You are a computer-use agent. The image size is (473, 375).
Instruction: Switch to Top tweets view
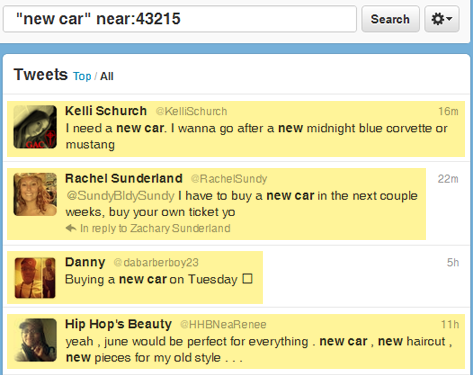(82, 76)
